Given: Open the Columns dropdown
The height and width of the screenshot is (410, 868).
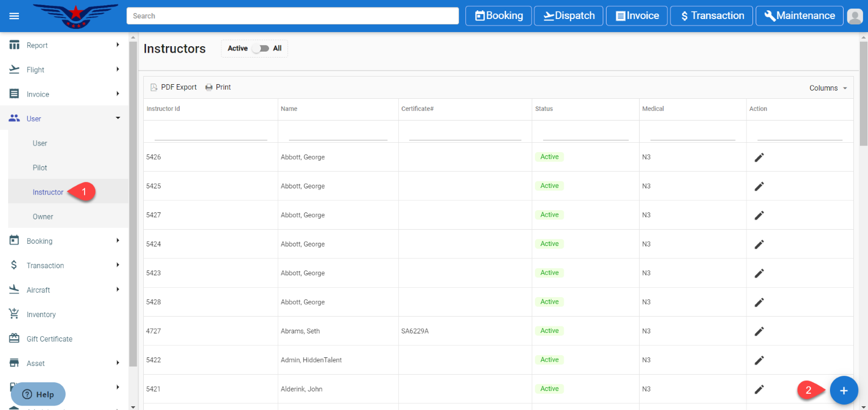Looking at the screenshot, I should tap(828, 88).
